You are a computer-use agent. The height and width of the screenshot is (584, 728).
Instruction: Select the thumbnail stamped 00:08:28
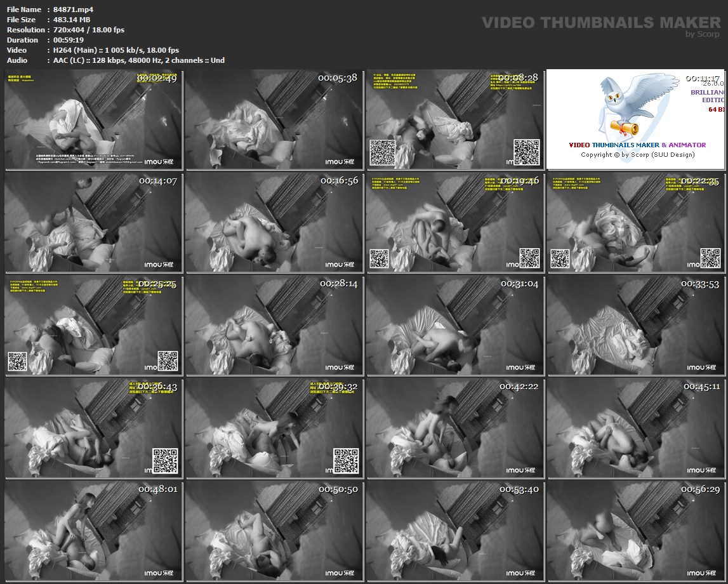tap(455, 119)
